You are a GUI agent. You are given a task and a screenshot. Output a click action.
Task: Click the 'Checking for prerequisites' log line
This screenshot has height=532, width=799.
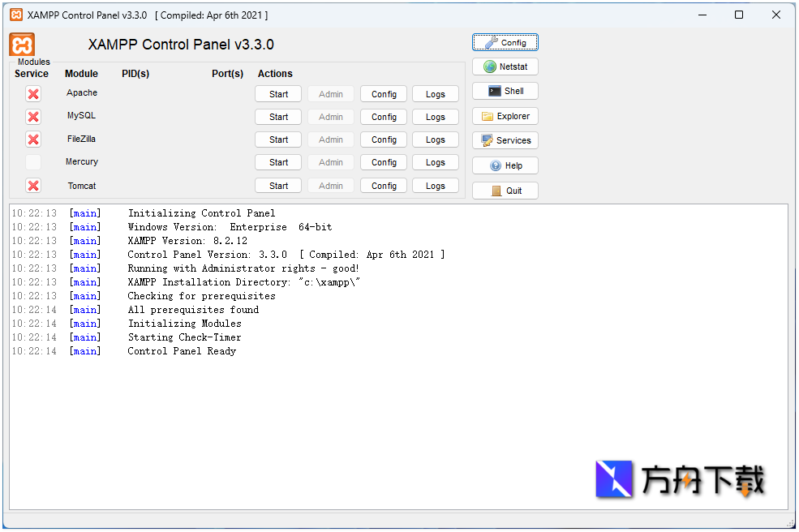pyautogui.click(x=201, y=295)
